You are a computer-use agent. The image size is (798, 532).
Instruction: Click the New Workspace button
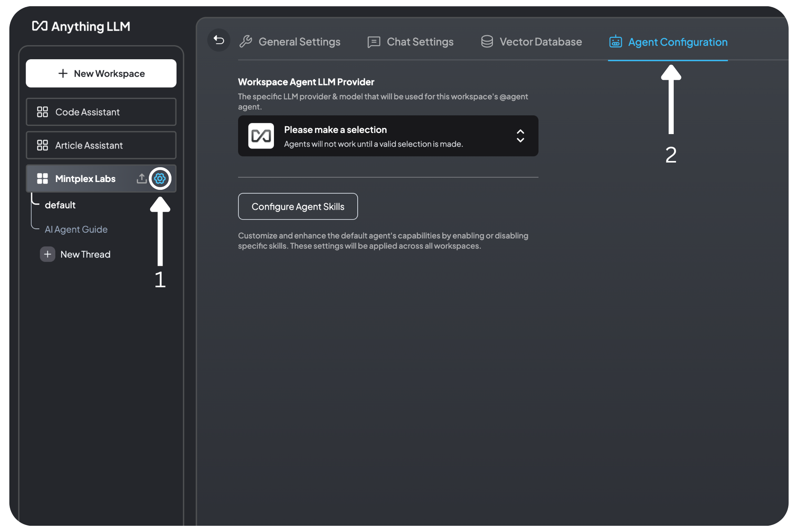(101, 73)
